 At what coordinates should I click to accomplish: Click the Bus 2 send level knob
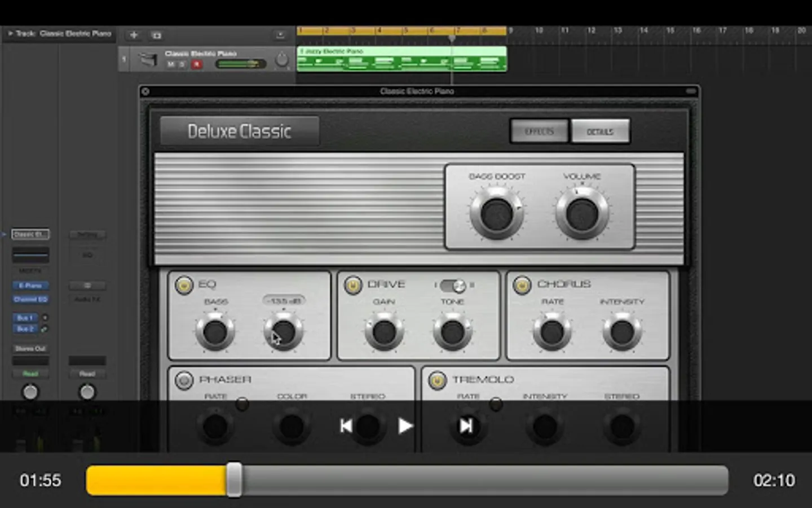pyautogui.click(x=45, y=329)
